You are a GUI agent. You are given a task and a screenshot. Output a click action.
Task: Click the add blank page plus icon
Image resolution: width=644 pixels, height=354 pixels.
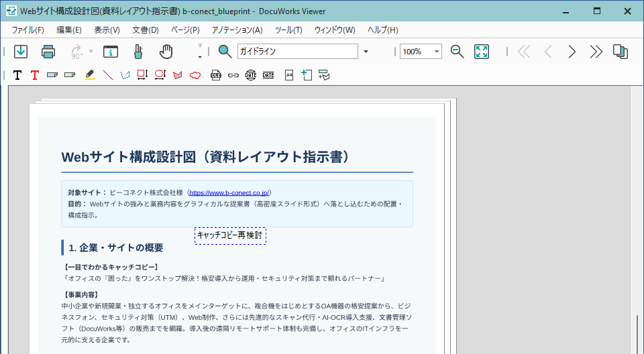tap(307, 74)
